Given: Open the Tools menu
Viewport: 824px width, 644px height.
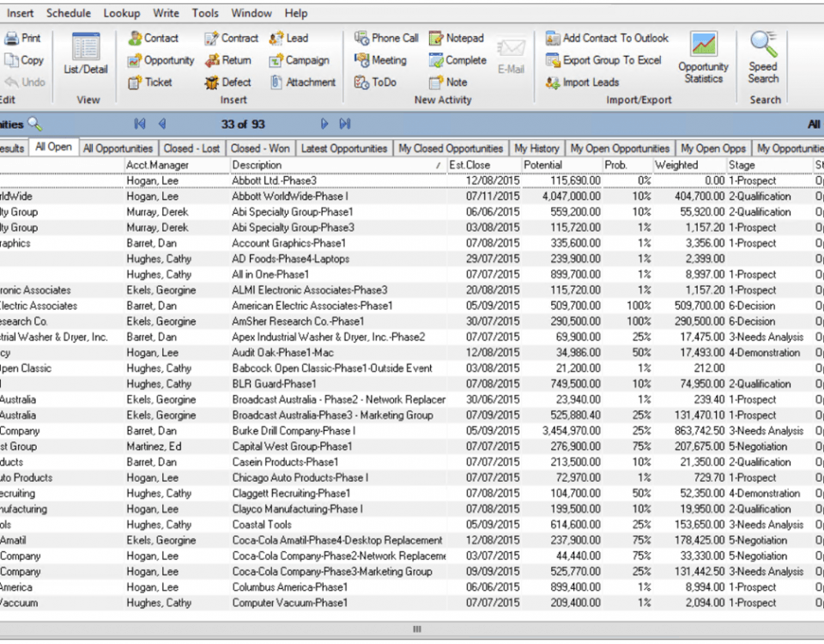Looking at the screenshot, I should (205, 13).
